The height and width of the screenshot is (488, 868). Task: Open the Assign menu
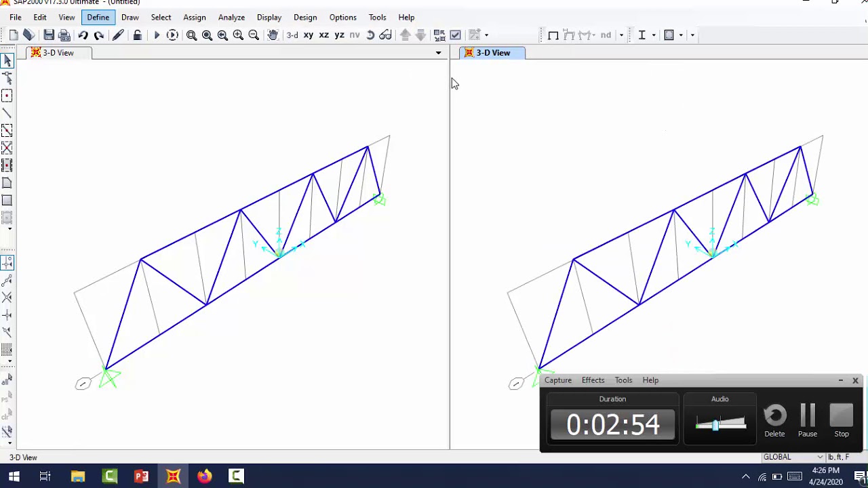coord(195,17)
